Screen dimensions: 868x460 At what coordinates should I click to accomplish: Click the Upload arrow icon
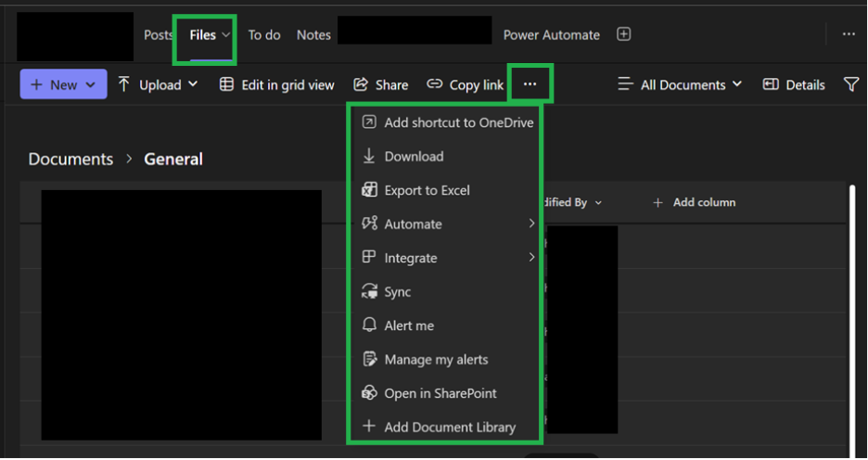[x=124, y=84]
